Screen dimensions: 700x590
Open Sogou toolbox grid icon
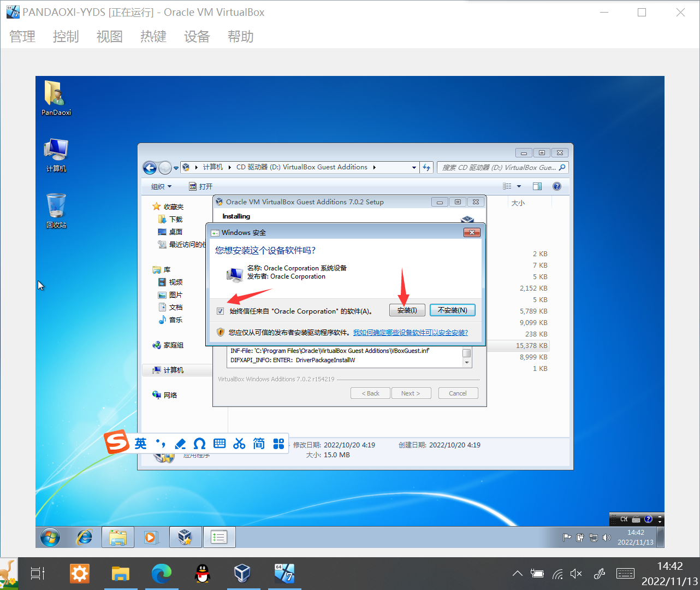(278, 444)
